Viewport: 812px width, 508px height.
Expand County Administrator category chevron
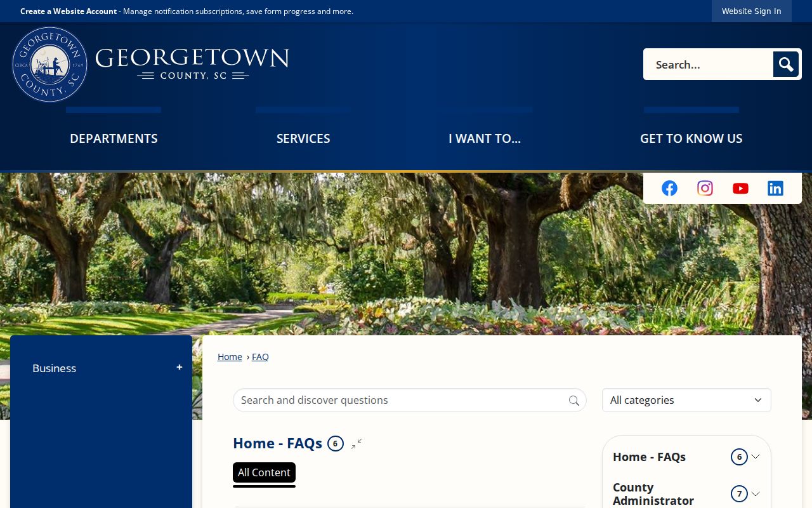[756, 493]
